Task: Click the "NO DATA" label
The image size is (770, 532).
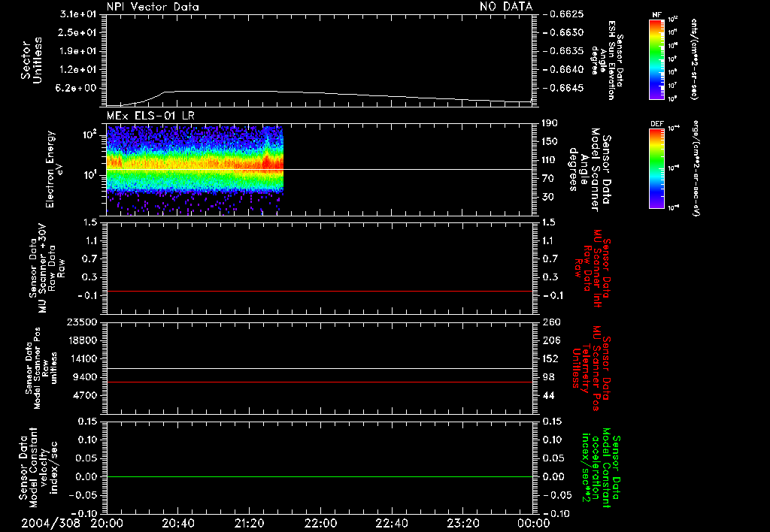Action: [506, 7]
